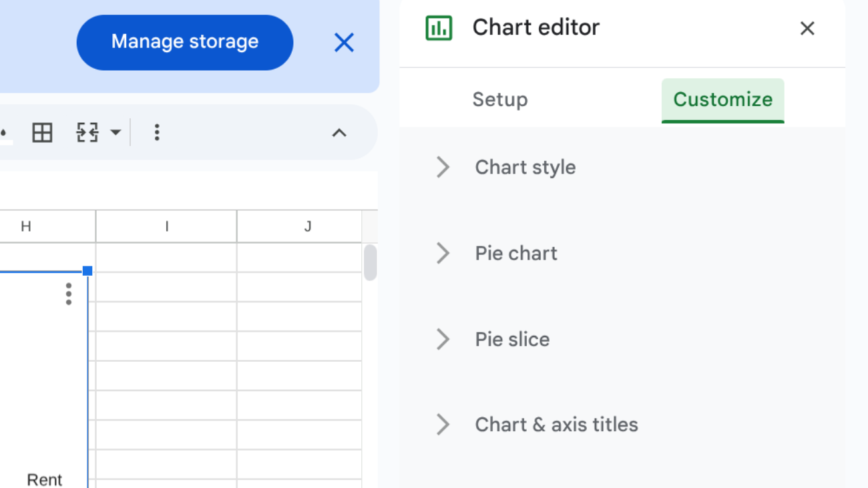Open the toolbar overflow three-dot menu
The width and height of the screenshot is (868, 488).
[156, 132]
